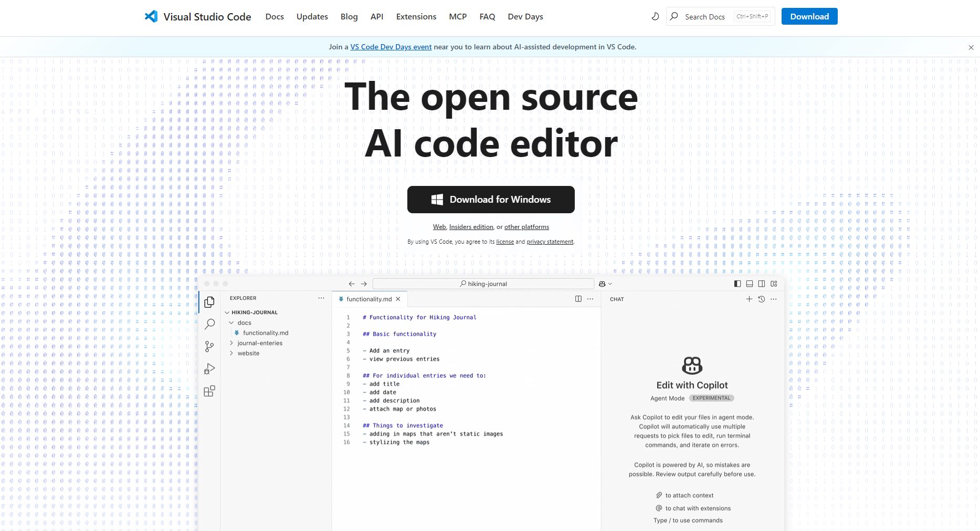Click the hiking-journal command search box
This screenshot has width=980, height=531.
(483, 284)
